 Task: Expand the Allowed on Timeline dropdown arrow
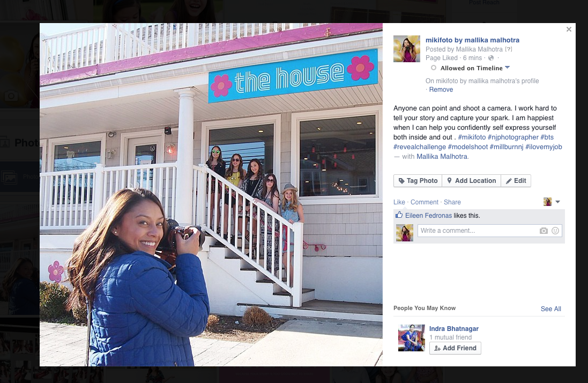click(508, 68)
